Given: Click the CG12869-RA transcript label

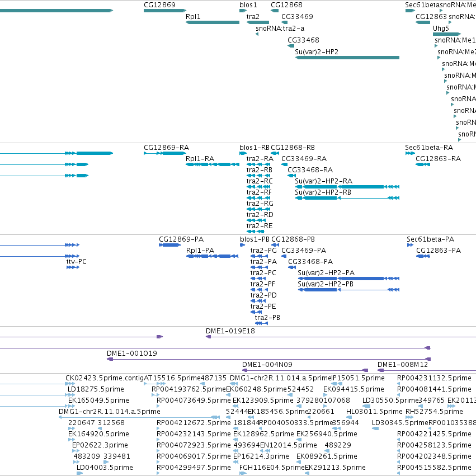Looking at the screenshot, I should [x=166, y=148].
